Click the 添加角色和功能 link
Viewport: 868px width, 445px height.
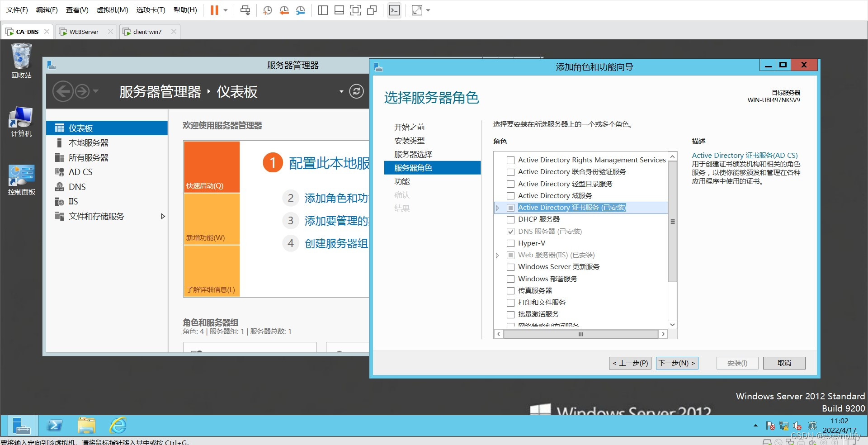(336, 198)
